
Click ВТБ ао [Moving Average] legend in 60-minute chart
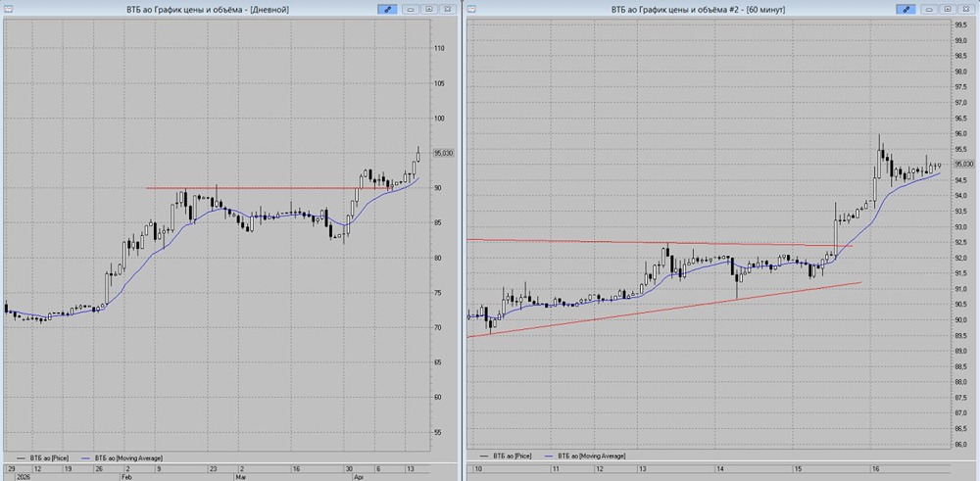tap(584, 457)
